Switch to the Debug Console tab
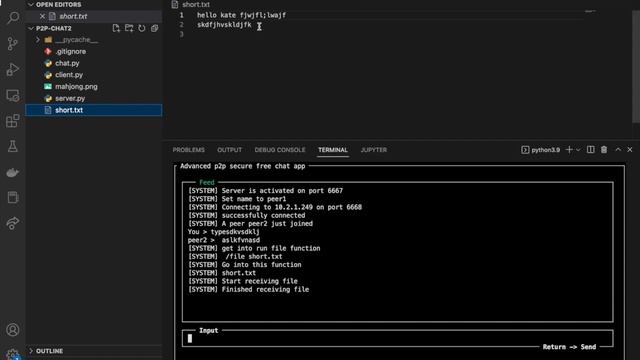640x360 pixels. point(280,150)
